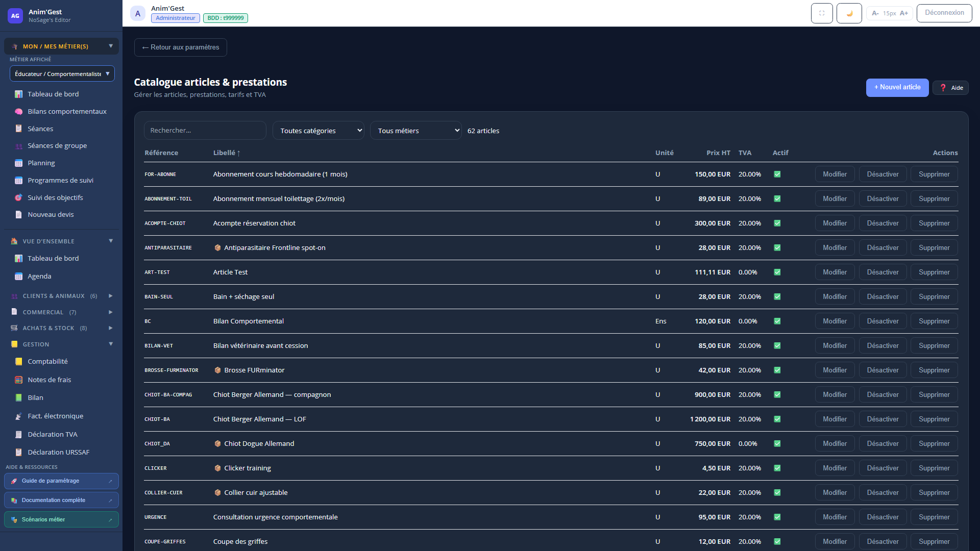Open the Toutes catégories dropdown
The image size is (980, 551).
(x=318, y=131)
